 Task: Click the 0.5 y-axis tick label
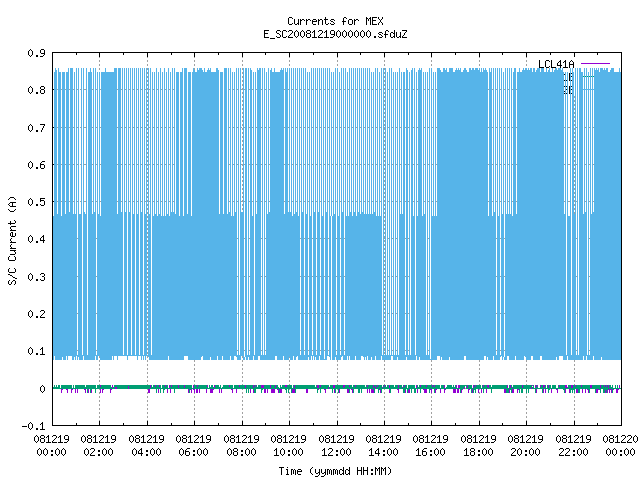(x=36, y=202)
